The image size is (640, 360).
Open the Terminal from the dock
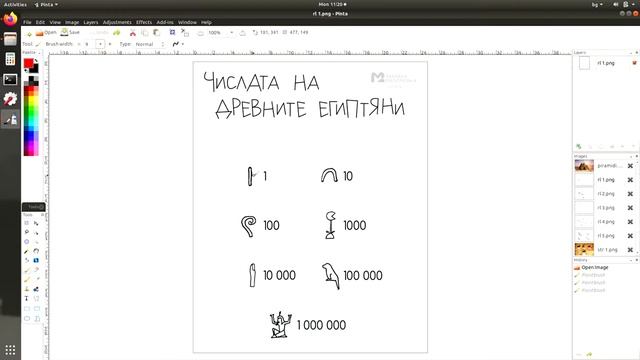pos(10,79)
